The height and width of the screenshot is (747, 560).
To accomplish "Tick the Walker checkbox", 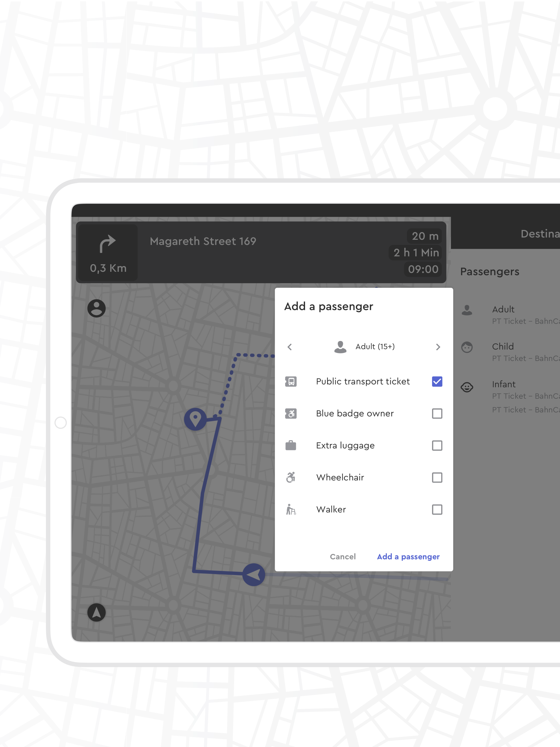I will 437,509.
